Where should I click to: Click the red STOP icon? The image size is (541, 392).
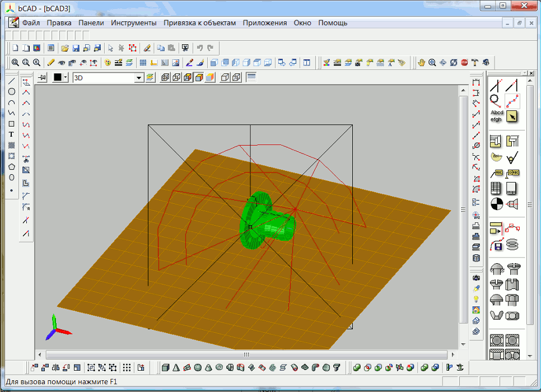[x=464, y=63]
